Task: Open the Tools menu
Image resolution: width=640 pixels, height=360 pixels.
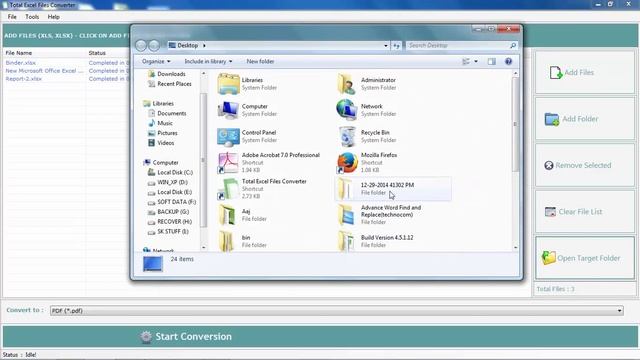Action: click(x=32, y=17)
